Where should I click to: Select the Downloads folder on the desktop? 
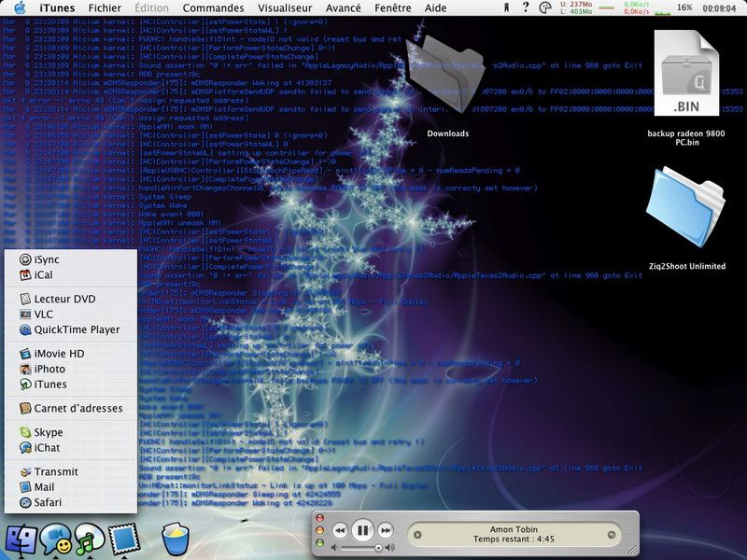click(x=445, y=77)
